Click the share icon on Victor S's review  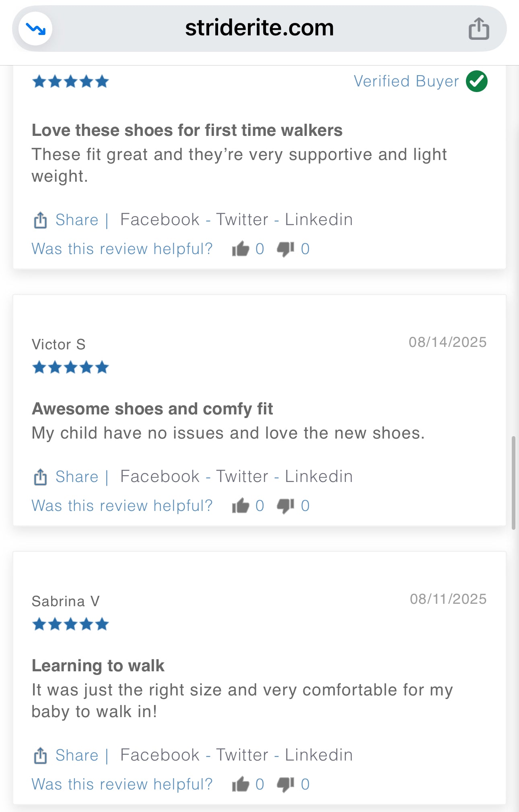click(40, 477)
